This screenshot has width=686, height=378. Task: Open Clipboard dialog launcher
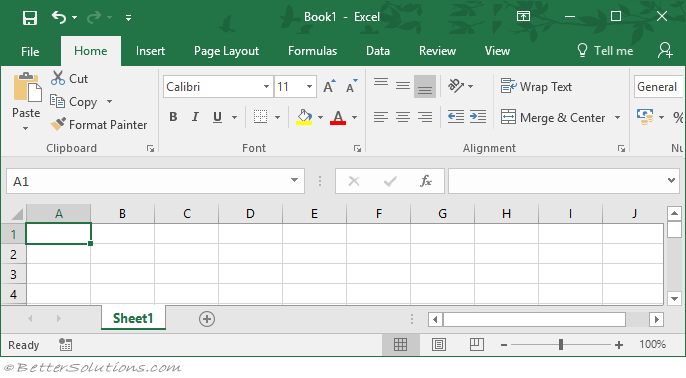click(x=150, y=149)
